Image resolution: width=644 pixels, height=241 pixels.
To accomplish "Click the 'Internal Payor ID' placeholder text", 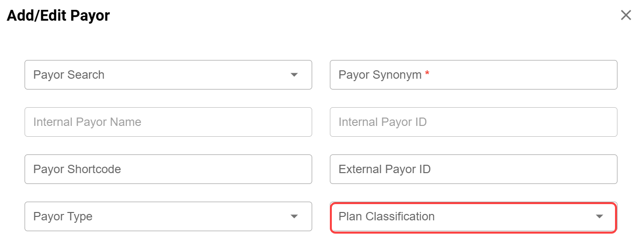I will [382, 122].
